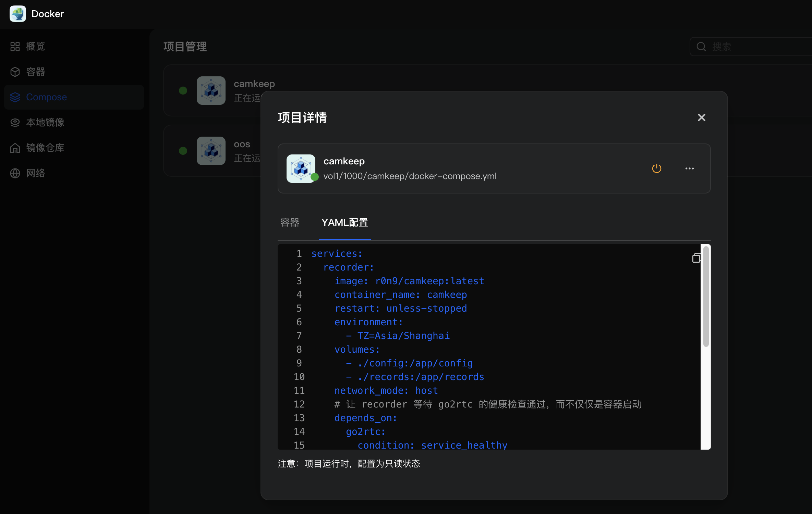Click the green status dot of the camkeep row
812x514 pixels.
tap(183, 90)
